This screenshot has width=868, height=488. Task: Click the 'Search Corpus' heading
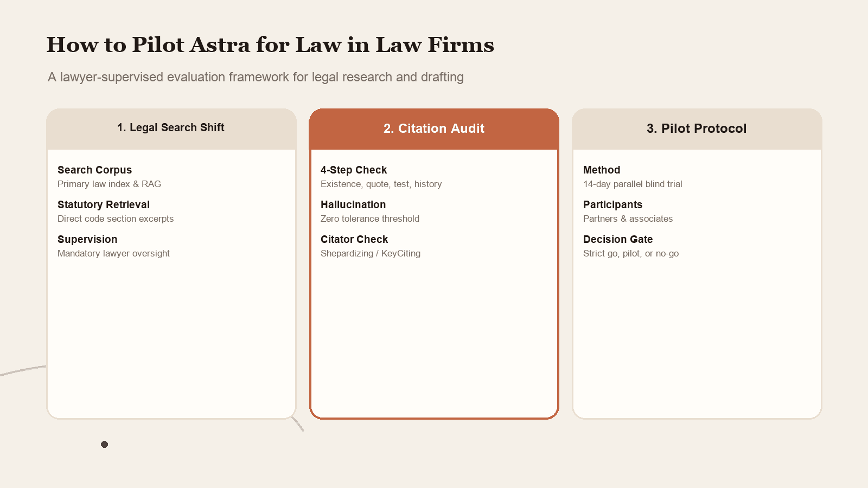[x=95, y=170]
